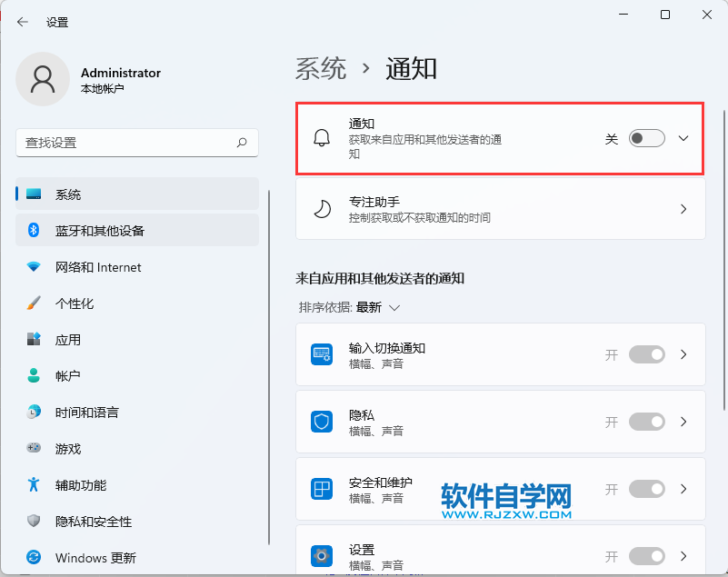Enable the main 通知 toggle switch
The height and width of the screenshot is (577, 728).
coord(646,138)
